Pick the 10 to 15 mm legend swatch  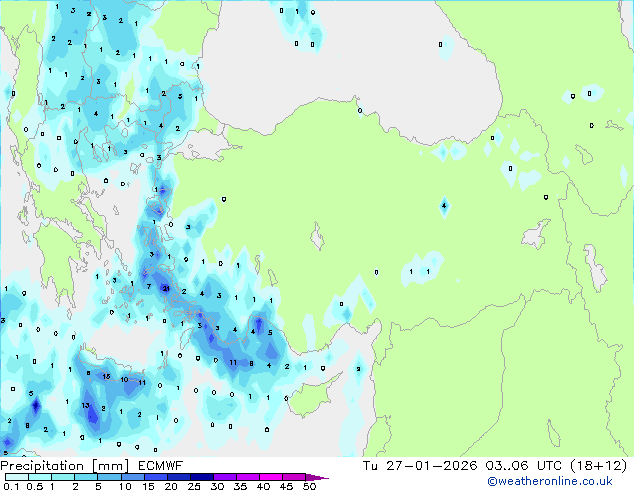coord(132,477)
